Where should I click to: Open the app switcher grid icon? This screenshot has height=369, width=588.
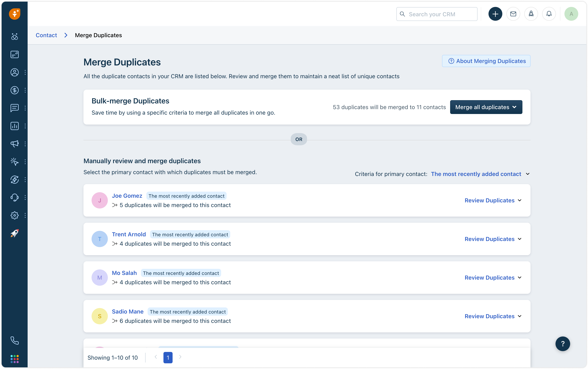click(15, 359)
